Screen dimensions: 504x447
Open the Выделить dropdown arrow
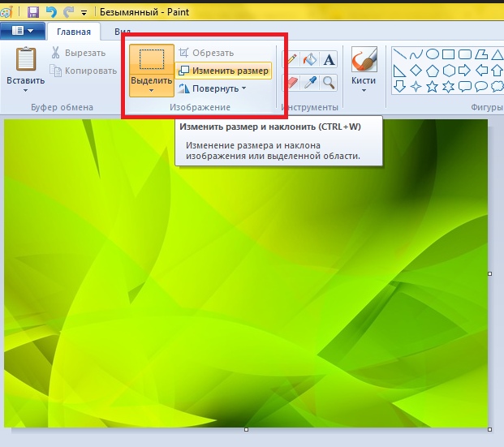[151, 90]
